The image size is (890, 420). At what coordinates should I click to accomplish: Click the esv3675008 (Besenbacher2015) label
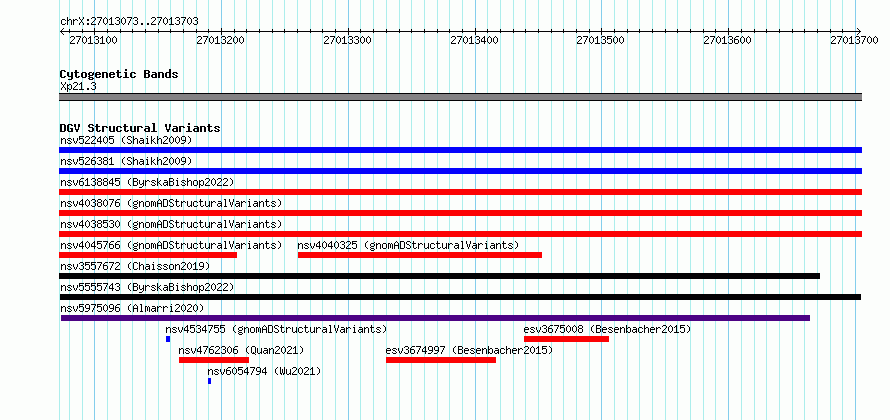(607, 329)
